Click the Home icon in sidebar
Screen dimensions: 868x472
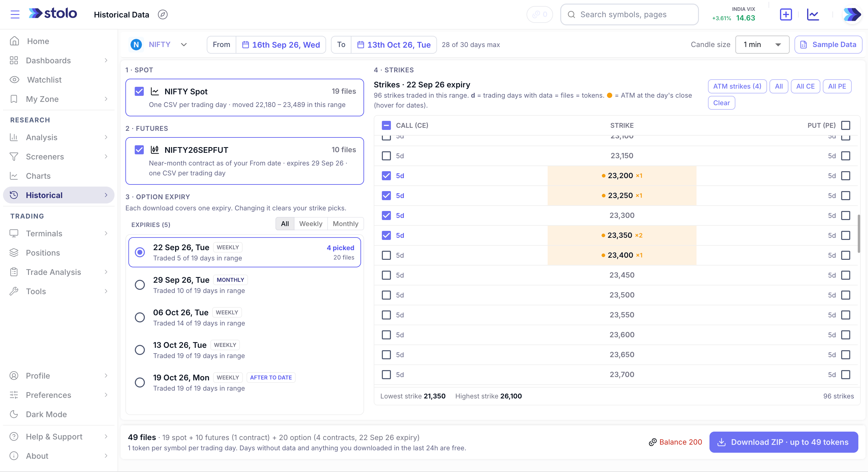click(14, 41)
